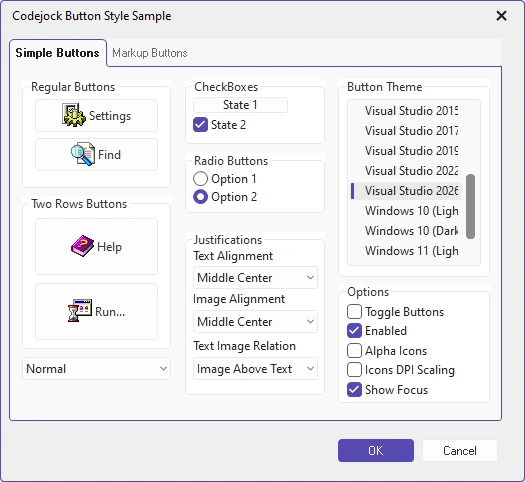525x482 pixels.
Task: Open the Normal style dropdown
Action: coord(96,369)
